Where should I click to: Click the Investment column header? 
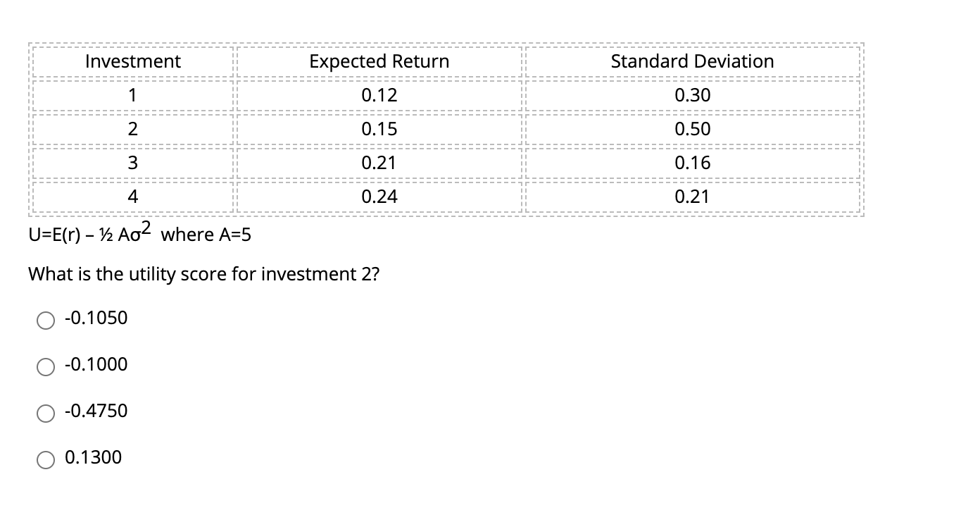pos(132,61)
